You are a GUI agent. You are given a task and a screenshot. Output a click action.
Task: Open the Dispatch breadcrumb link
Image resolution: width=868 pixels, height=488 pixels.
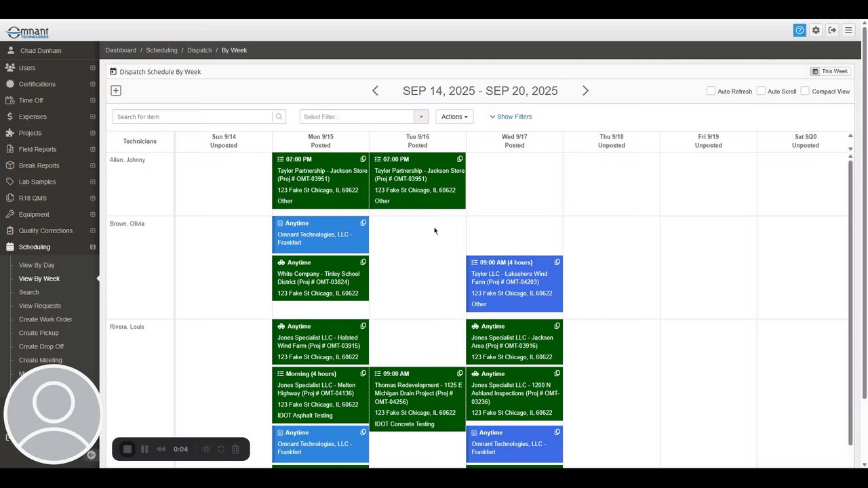click(x=199, y=50)
